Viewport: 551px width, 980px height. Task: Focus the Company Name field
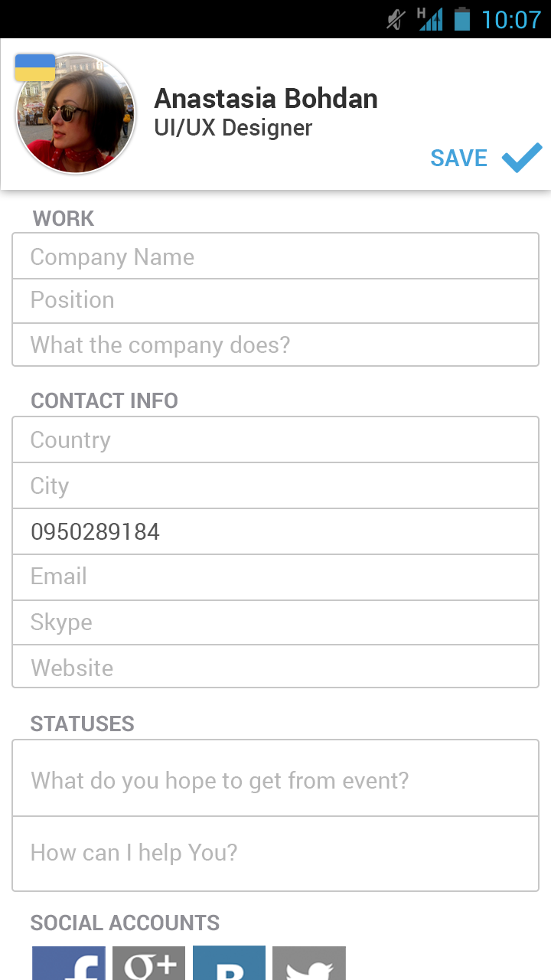(275, 257)
